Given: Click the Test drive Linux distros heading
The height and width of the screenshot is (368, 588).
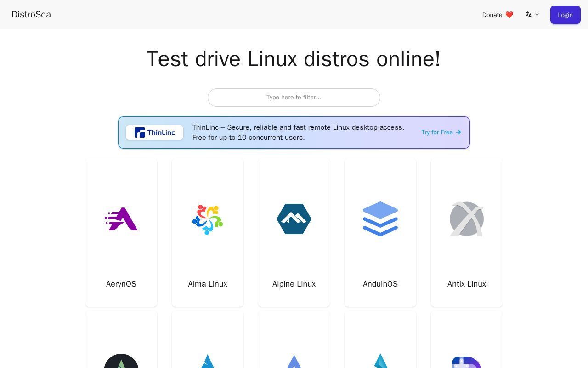Looking at the screenshot, I should click(x=294, y=59).
